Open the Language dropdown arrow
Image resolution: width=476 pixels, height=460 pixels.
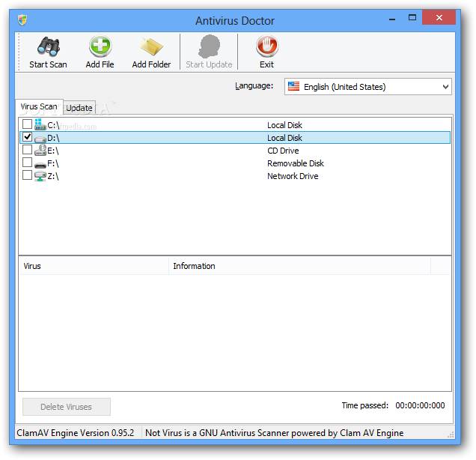pos(445,87)
